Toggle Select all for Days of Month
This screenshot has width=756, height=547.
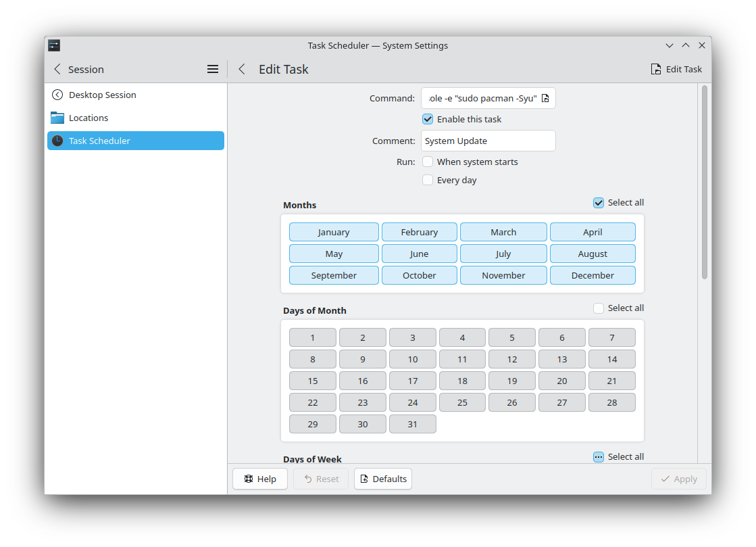coord(599,308)
